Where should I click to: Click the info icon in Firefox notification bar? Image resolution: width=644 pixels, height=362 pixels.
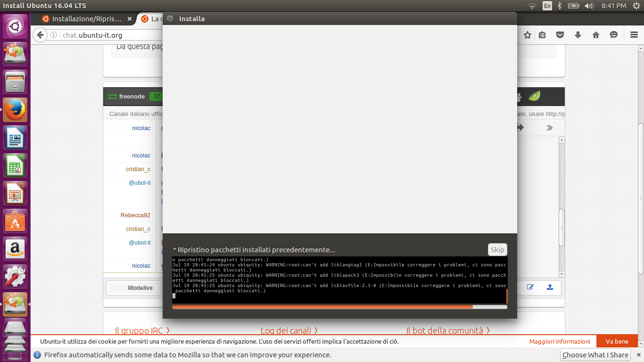pyautogui.click(x=37, y=355)
